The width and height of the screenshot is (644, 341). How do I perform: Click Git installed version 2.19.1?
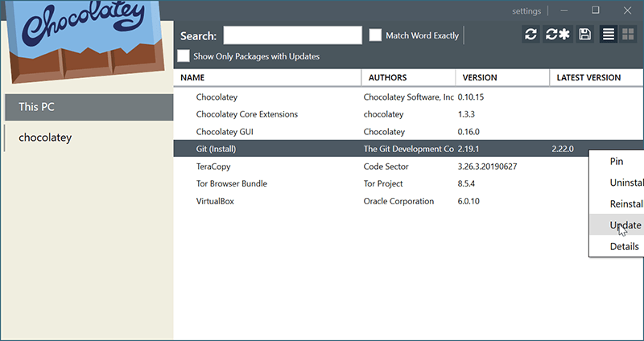(469, 149)
